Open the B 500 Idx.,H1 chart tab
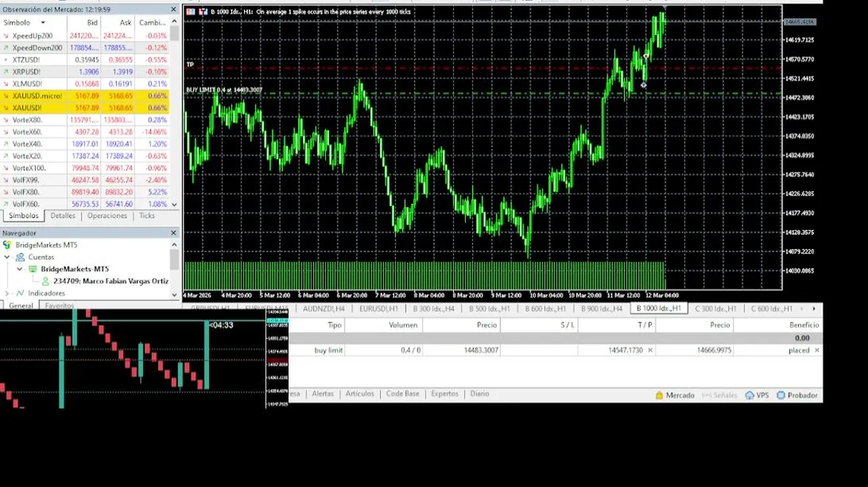The image size is (868, 487). coord(490,308)
